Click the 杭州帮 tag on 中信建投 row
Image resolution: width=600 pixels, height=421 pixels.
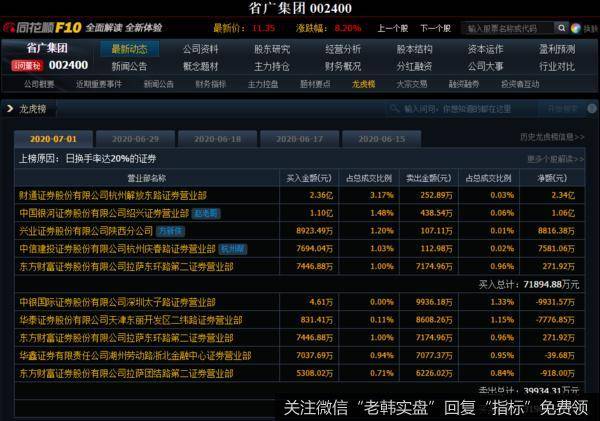point(233,249)
